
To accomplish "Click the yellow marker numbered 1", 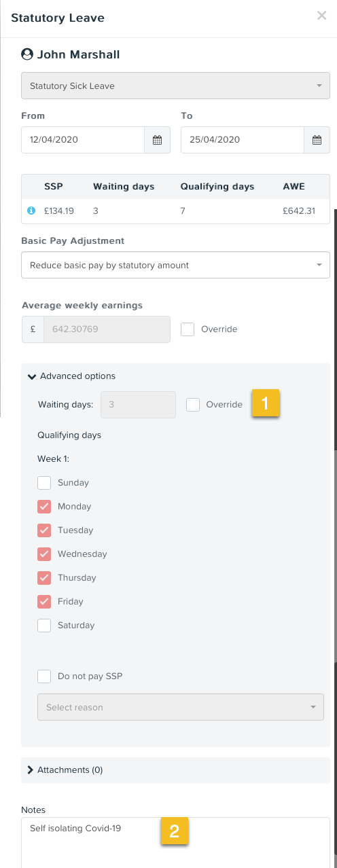I will point(266,403).
